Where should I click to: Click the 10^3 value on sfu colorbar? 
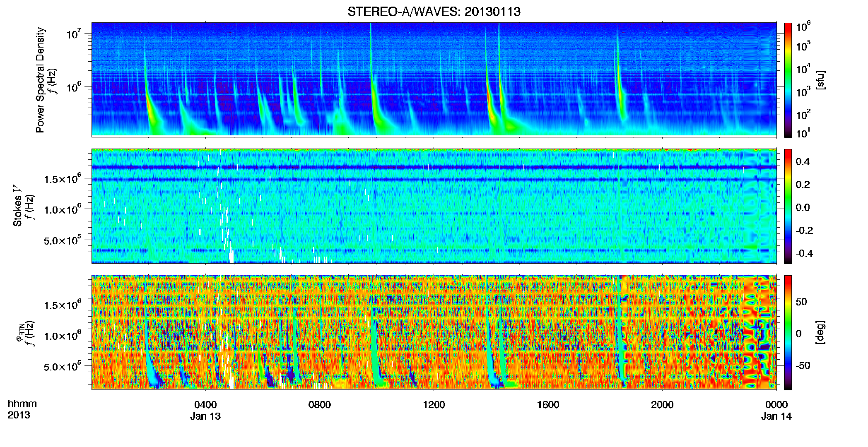(x=803, y=92)
